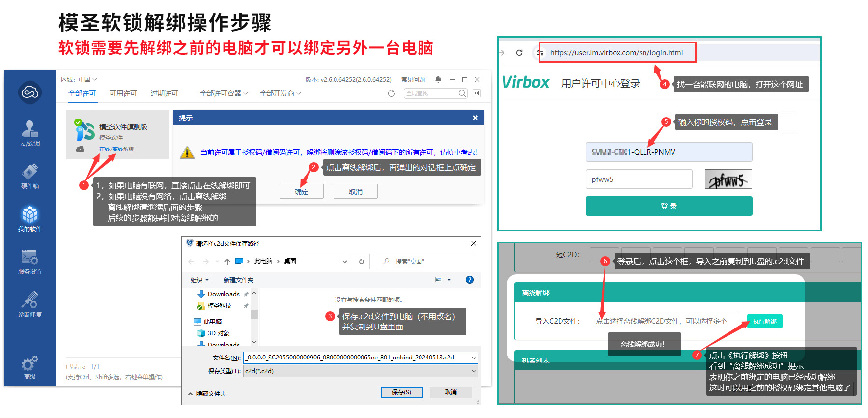Image resolution: width=868 pixels, height=418 pixels.
Task: Click the 执行解绑 button
Action: click(764, 321)
